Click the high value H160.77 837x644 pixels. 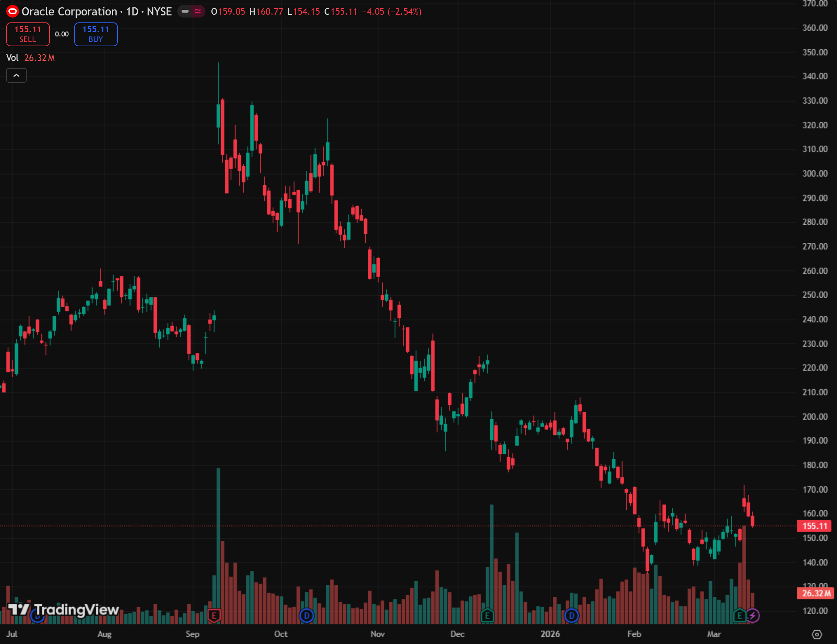point(266,12)
